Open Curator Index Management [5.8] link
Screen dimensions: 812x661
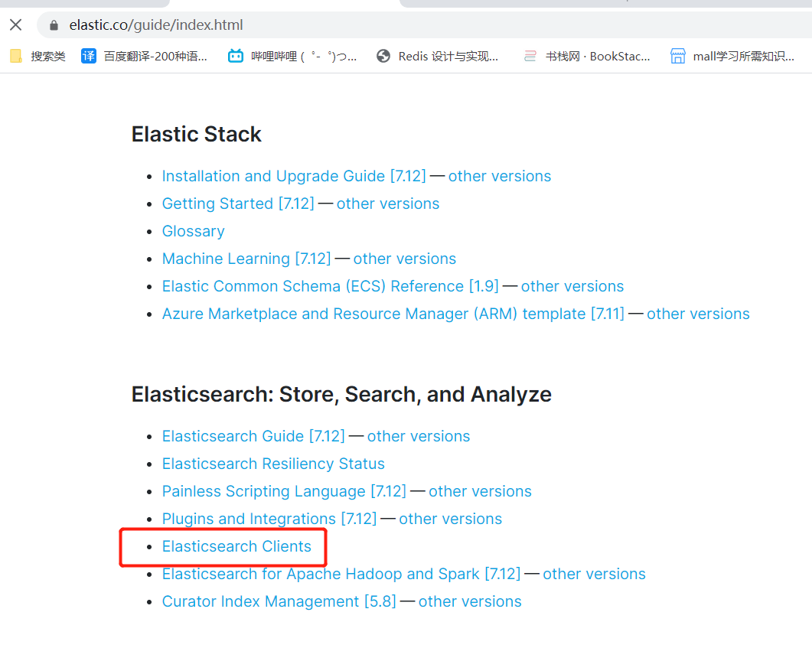tap(279, 601)
